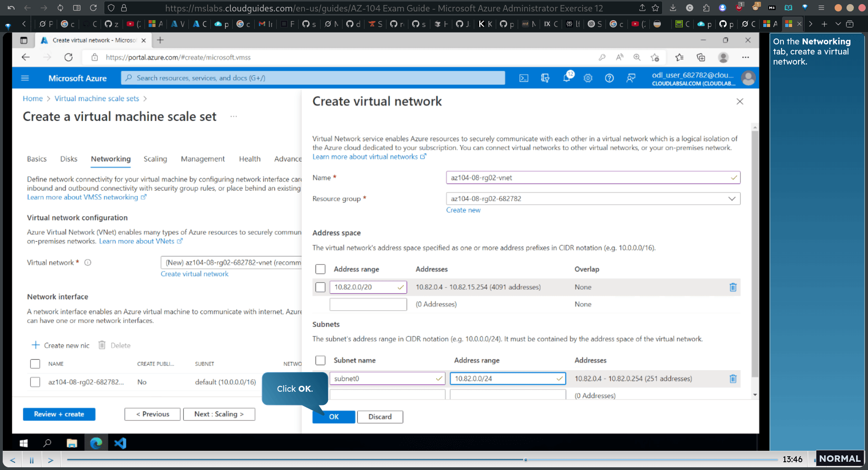Open the Virtual network selection dropdown
This screenshot has height=470, width=868.
coord(231,263)
